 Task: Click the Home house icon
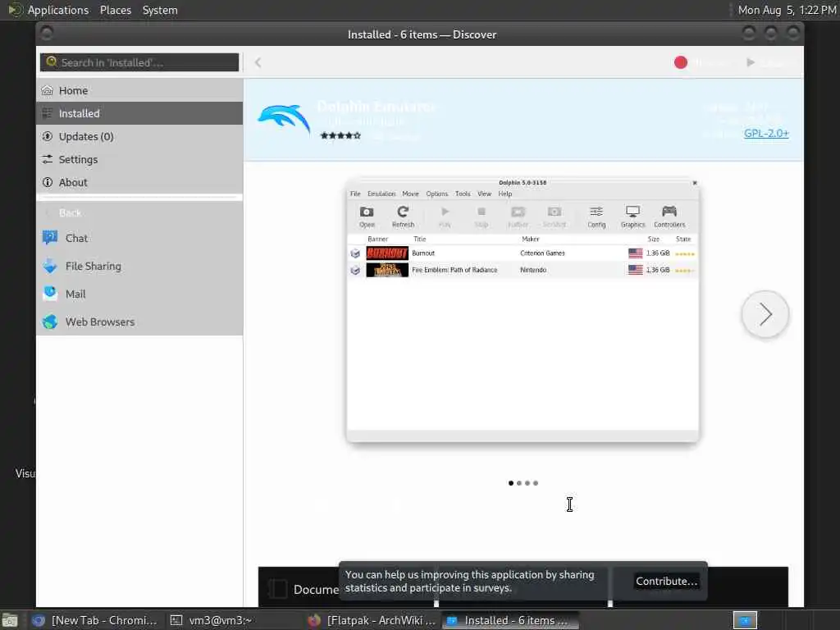coord(47,90)
